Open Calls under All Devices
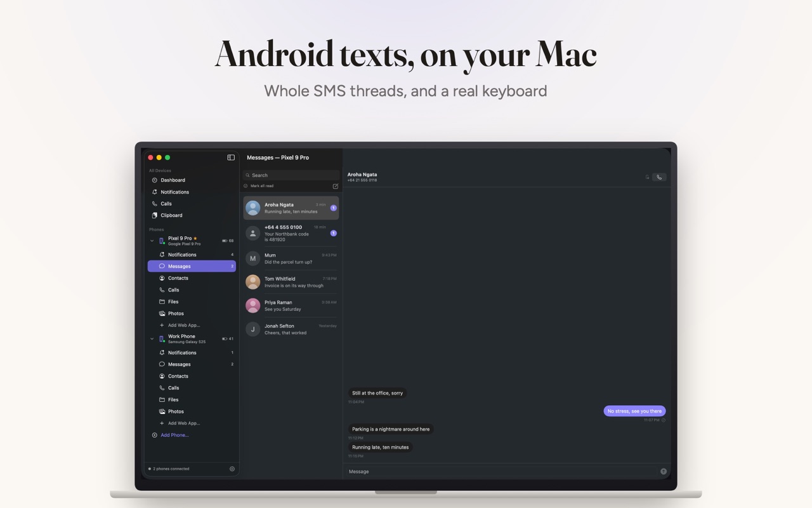812x508 pixels. [x=192, y=204]
